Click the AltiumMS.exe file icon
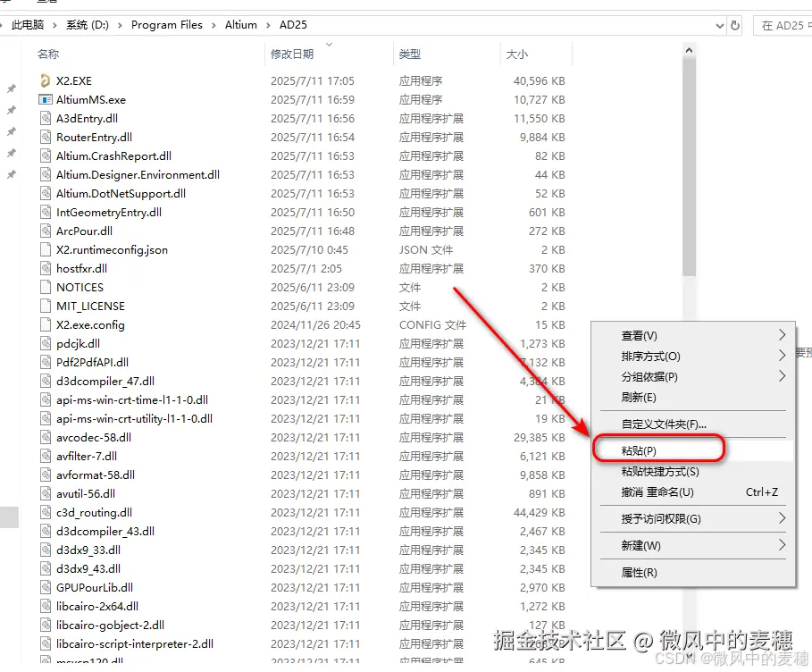The width and height of the screenshot is (812, 672). (x=46, y=99)
